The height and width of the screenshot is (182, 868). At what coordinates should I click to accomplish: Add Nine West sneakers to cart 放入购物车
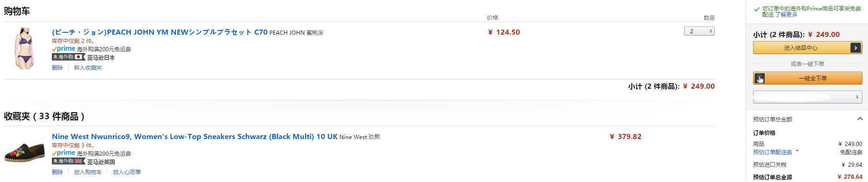coord(88,172)
